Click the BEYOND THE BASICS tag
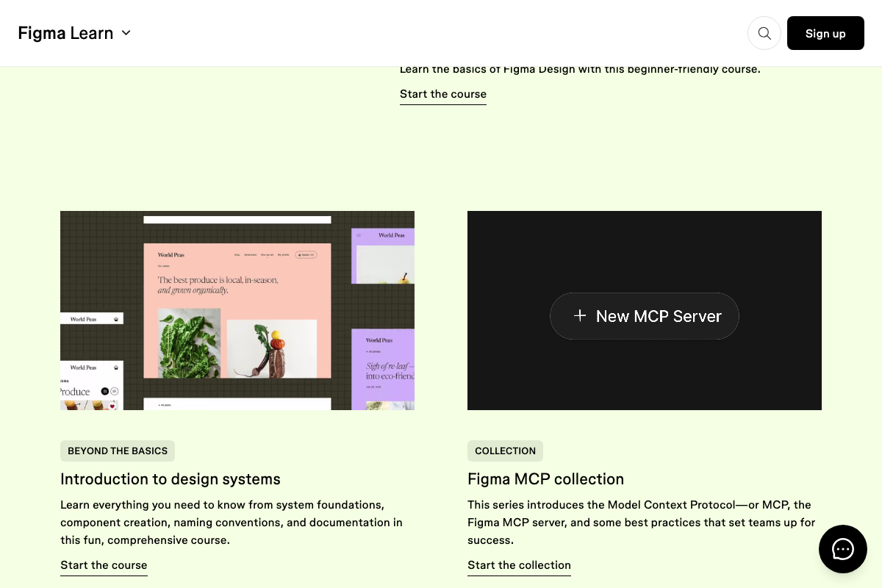Image resolution: width=882 pixels, height=588 pixels. 118,451
